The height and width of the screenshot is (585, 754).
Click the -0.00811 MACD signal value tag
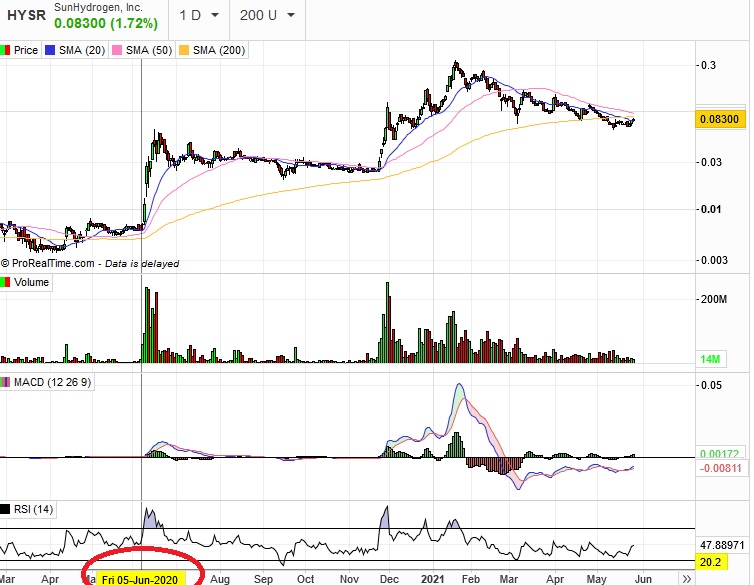tap(720, 468)
